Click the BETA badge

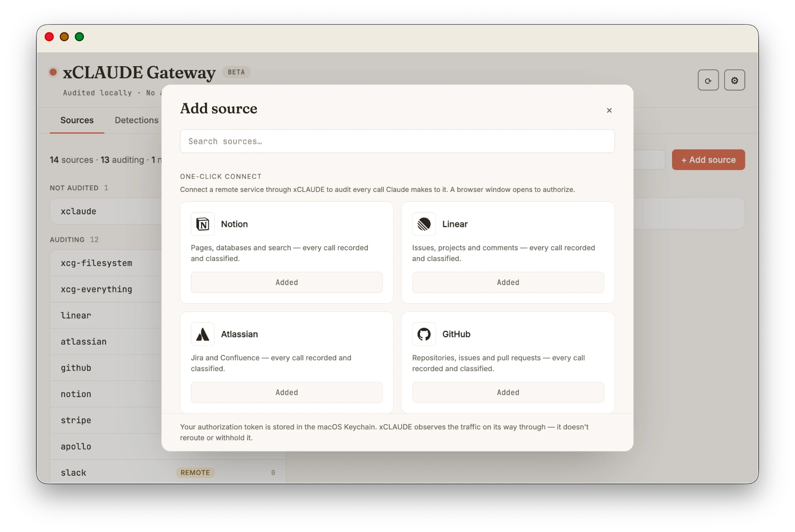236,72
